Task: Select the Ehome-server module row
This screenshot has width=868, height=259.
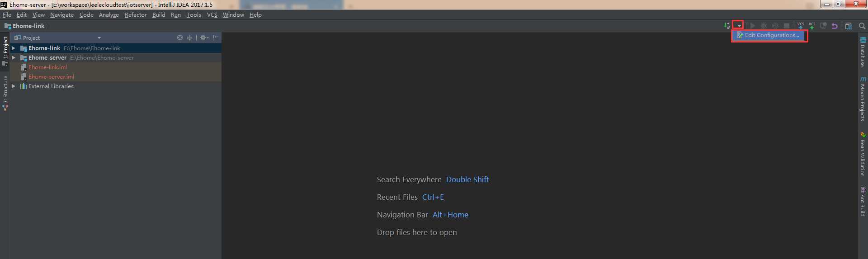Action: pyautogui.click(x=115, y=57)
